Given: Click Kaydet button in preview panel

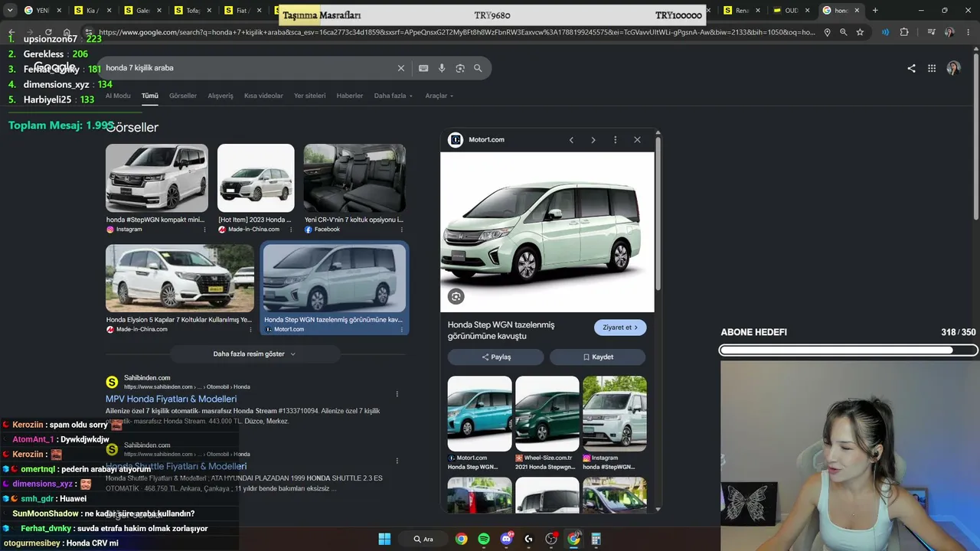Looking at the screenshot, I should point(598,357).
